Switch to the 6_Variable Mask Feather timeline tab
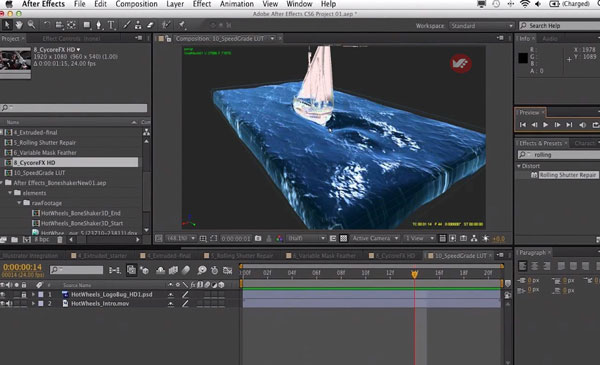600x365 pixels. 324,256
